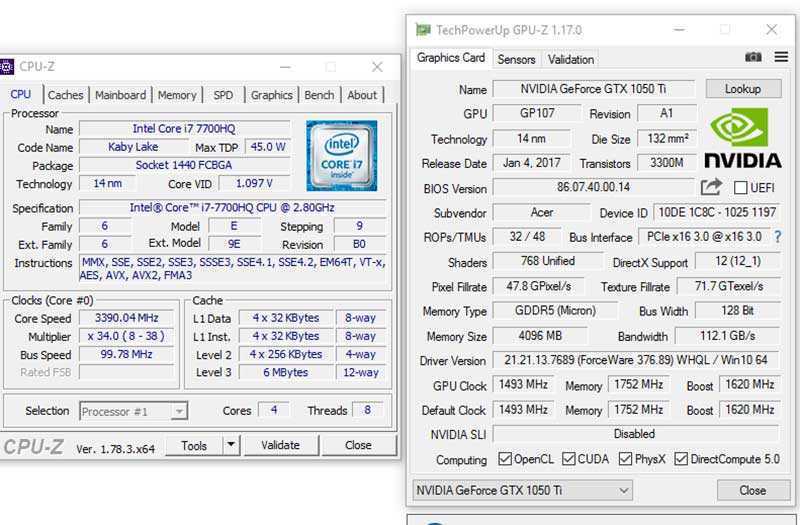Open the Validation tab in GPU-Z
The height and width of the screenshot is (525, 800).
[x=571, y=59]
